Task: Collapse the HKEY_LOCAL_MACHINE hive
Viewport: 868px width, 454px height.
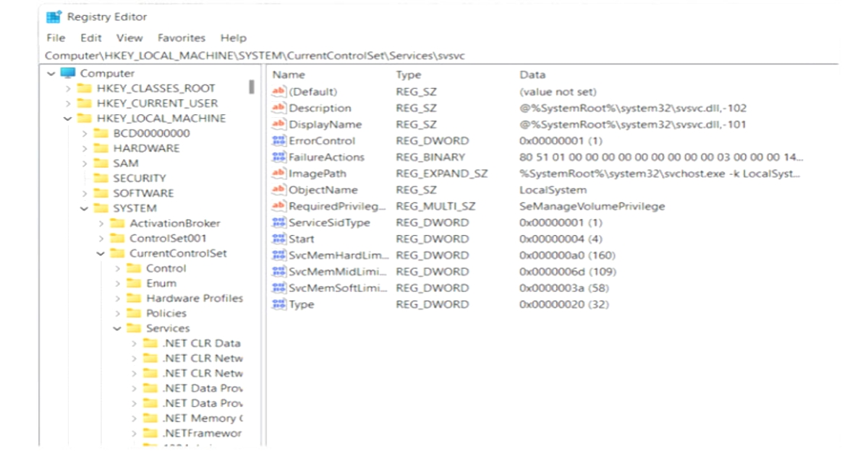Action: click(67, 119)
